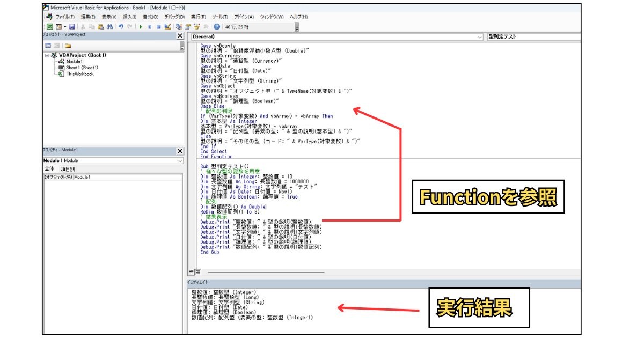
Task: Switch to Procedure View at code window bottom
Action: coord(191,272)
